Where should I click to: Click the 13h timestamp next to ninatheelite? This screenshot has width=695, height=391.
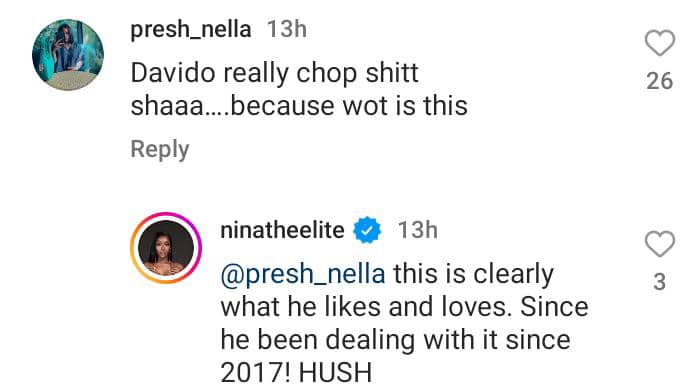pos(418,230)
